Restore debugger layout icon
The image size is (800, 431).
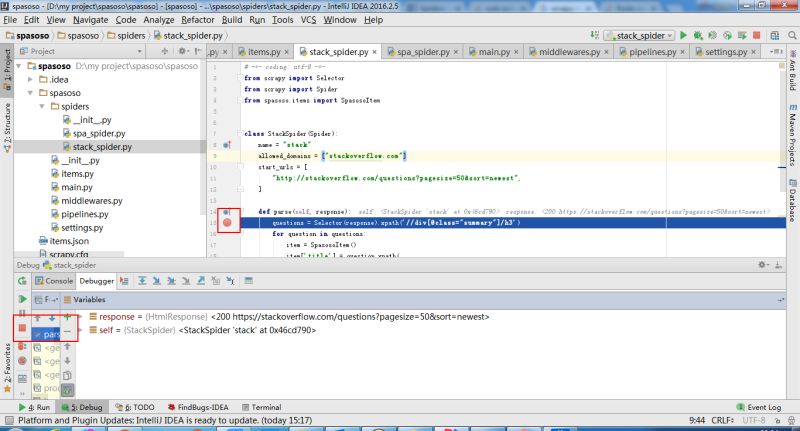coord(22,378)
